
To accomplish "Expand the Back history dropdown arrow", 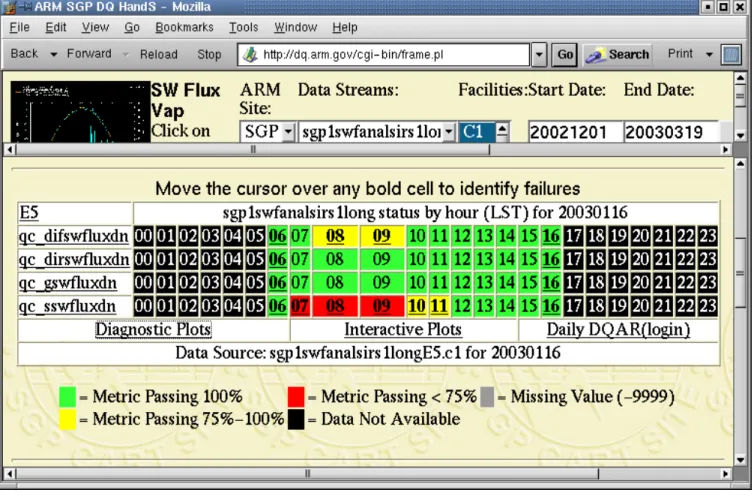I will [x=53, y=54].
